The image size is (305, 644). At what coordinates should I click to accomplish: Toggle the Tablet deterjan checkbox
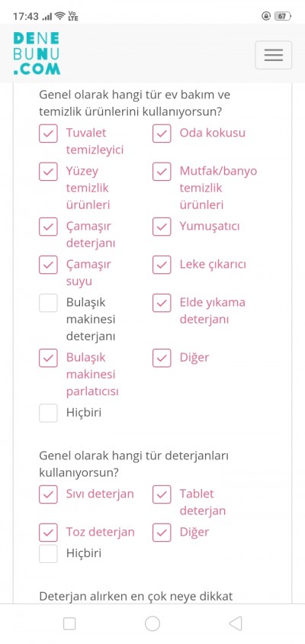point(162,494)
